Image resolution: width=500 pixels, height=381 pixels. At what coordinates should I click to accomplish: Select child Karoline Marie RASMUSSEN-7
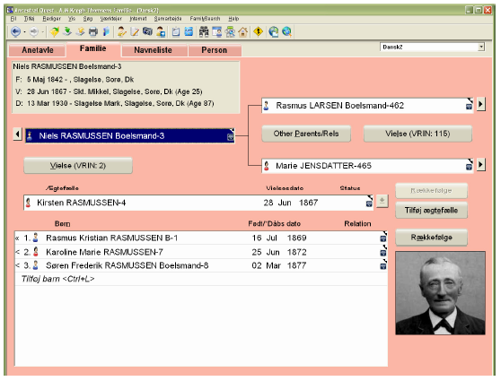click(x=201, y=252)
